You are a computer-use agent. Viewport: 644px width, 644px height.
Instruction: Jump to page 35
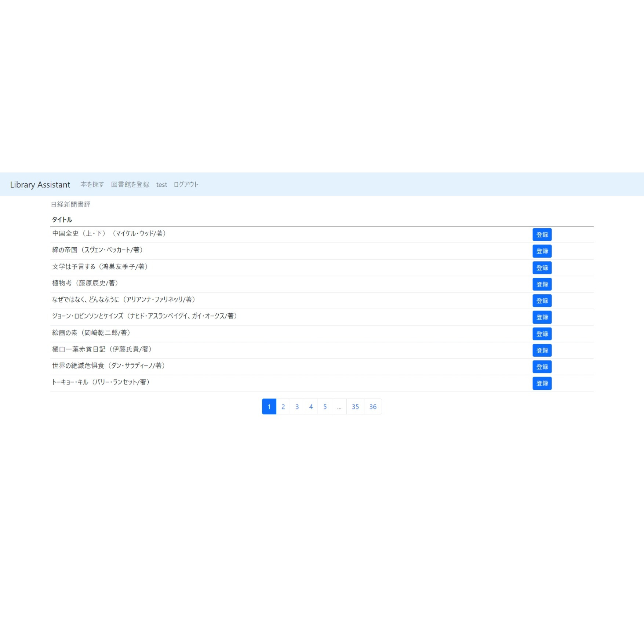tap(355, 407)
